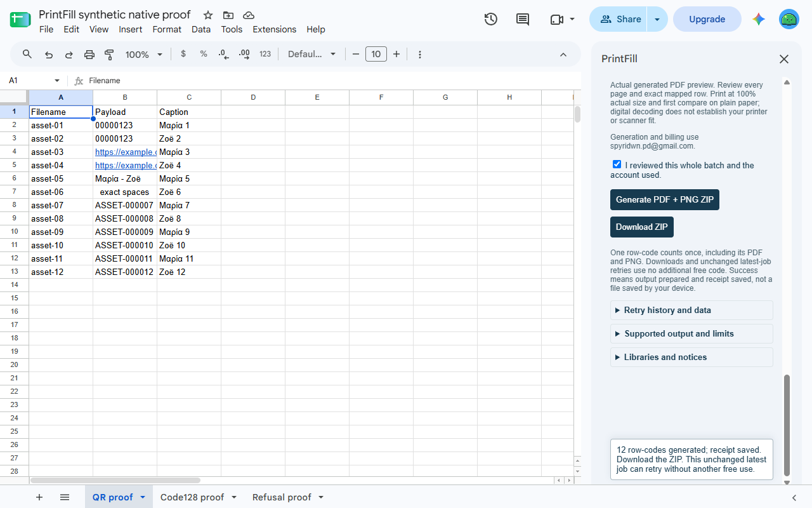Format as currency with dollar icon
This screenshot has height=508, width=812.
[x=183, y=54]
